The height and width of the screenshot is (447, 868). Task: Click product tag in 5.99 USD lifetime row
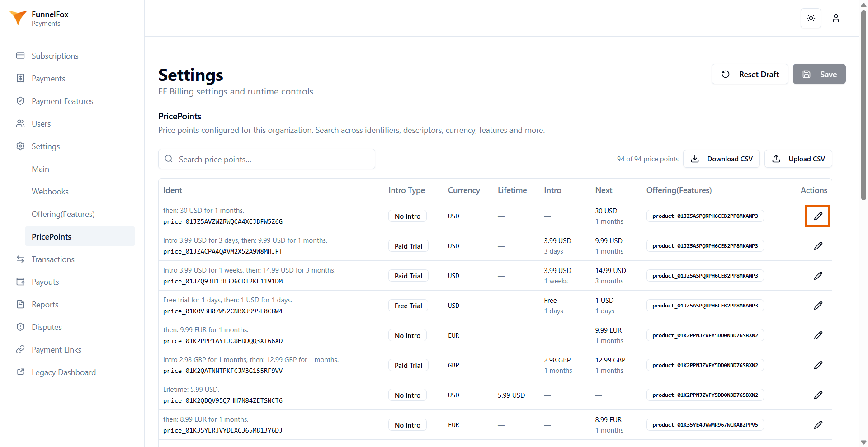click(x=705, y=395)
